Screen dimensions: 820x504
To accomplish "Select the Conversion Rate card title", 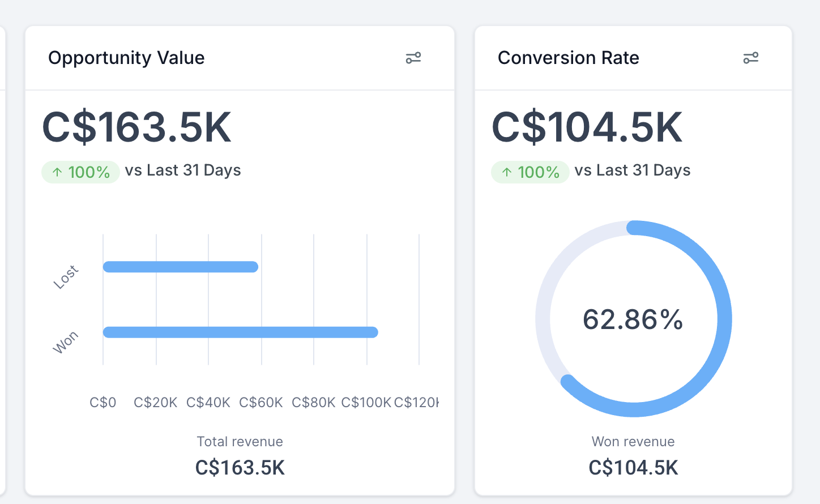I will 569,57.
